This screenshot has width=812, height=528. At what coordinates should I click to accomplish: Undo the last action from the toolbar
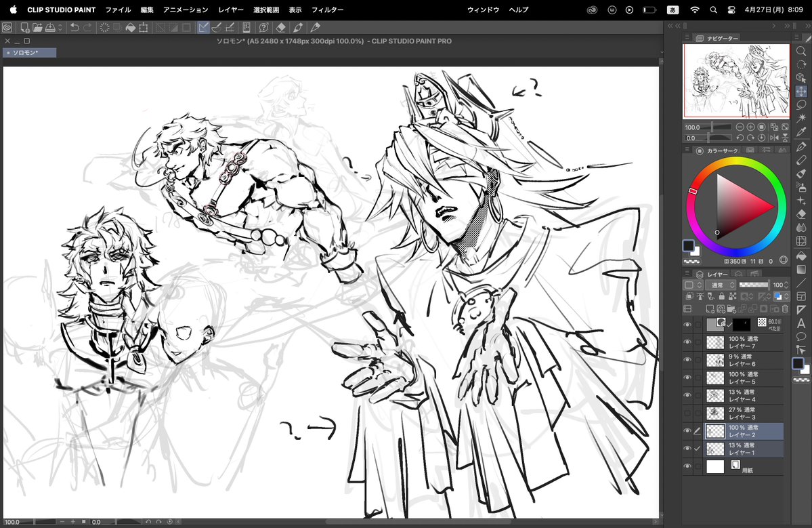[x=74, y=28]
